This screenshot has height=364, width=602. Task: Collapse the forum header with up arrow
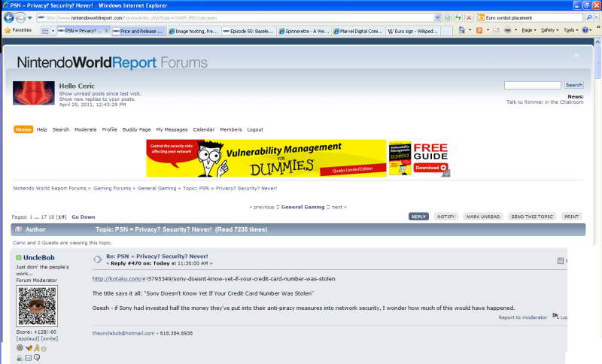[576, 56]
